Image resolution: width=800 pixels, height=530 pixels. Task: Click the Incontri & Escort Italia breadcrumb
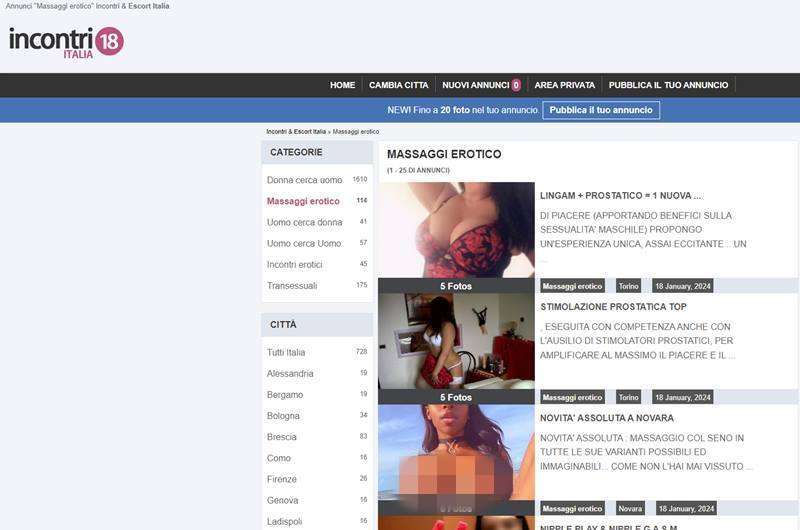296,132
